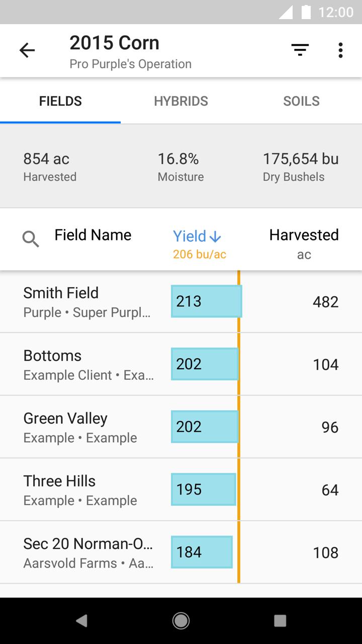Open the three-dot overflow menu
This screenshot has height=644, width=362.
pyautogui.click(x=340, y=50)
